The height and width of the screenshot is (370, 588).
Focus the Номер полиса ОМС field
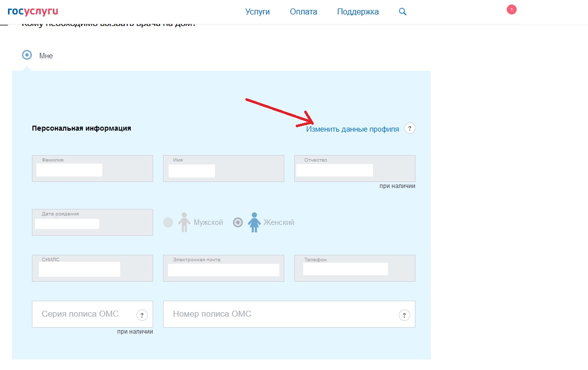(x=279, y=314)
